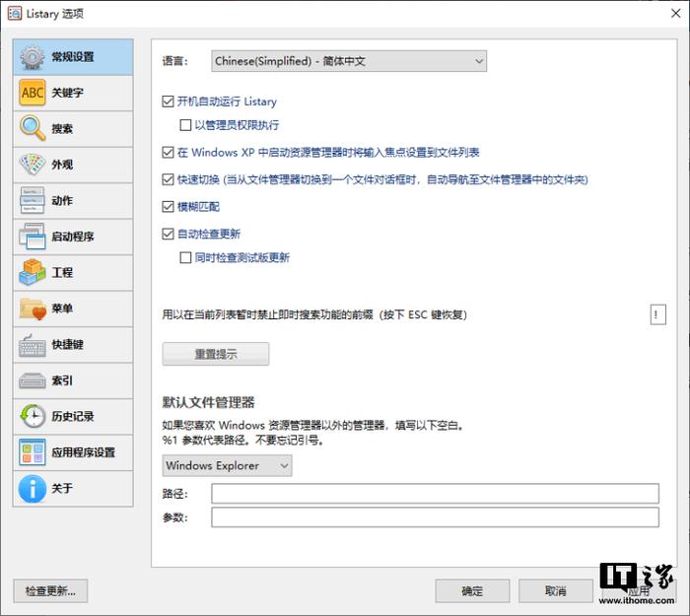Open 外观 settings page
Image resolution: width=690 pixels, height=616 pixels.
coord(73,165)
